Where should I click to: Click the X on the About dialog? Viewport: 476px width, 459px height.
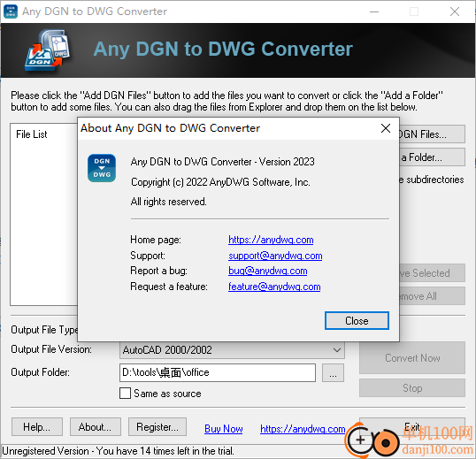point(386,128)
